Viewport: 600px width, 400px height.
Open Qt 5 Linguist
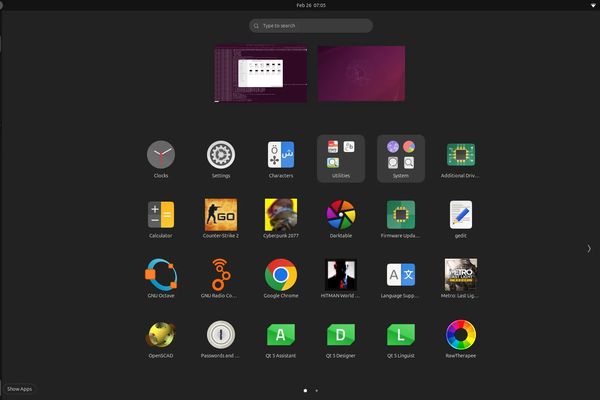coord(401,335)
